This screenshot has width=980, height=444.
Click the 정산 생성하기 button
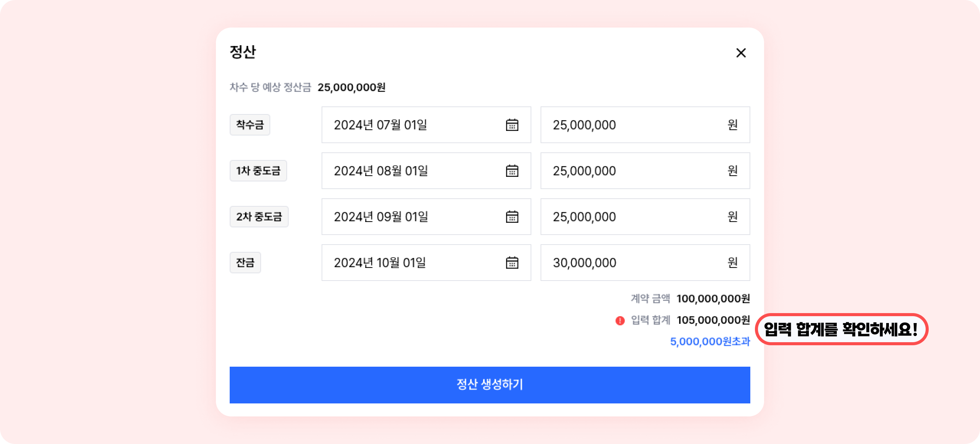click(490, 385)
